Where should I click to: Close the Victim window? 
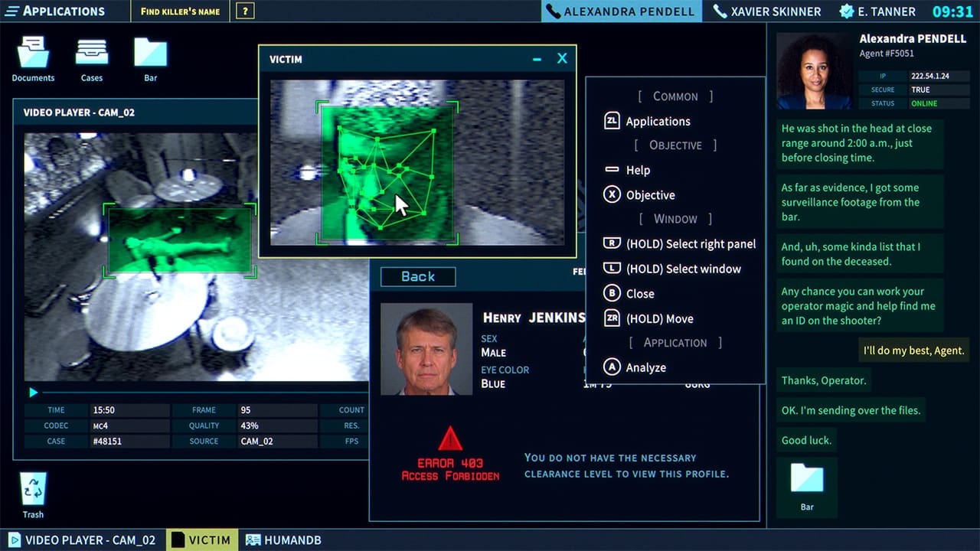(x=562, y=59)
